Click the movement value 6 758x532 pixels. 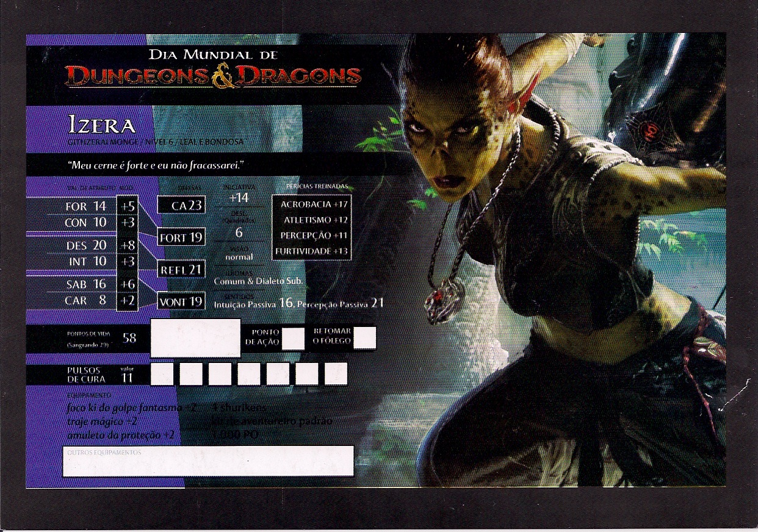239,233
